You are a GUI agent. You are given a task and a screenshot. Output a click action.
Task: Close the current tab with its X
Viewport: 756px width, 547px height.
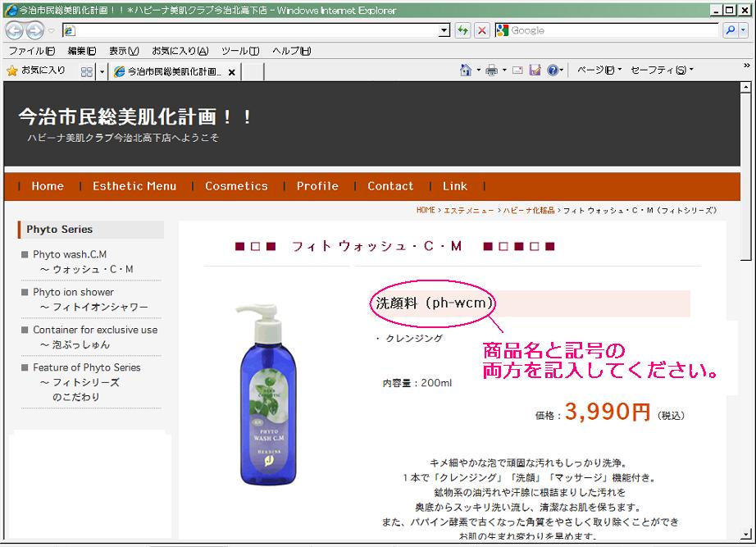coord(231,72)
